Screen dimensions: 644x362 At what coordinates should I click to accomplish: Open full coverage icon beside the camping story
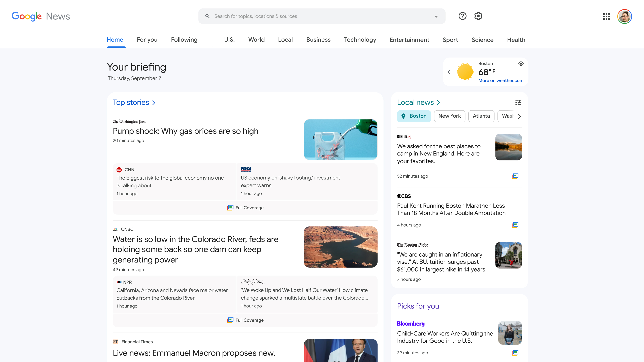tap(515, 176)
